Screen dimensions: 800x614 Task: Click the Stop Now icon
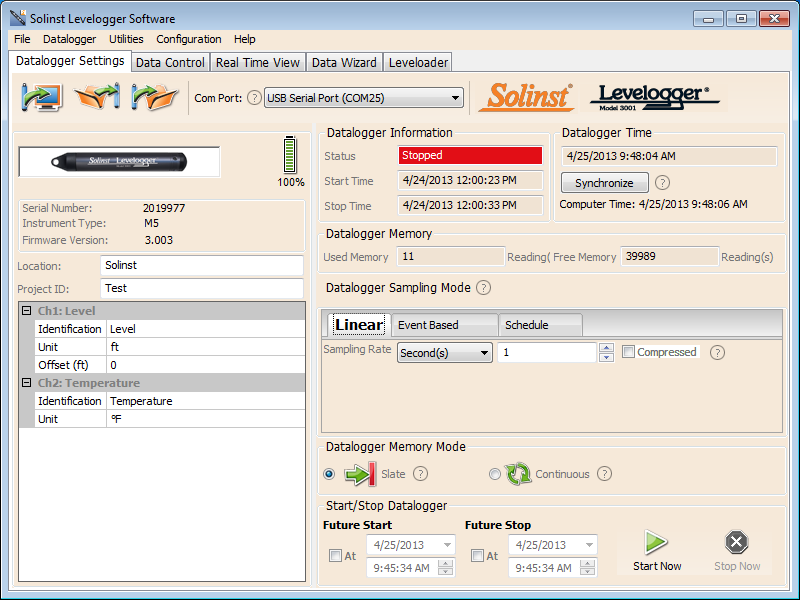tap(736, 542)
